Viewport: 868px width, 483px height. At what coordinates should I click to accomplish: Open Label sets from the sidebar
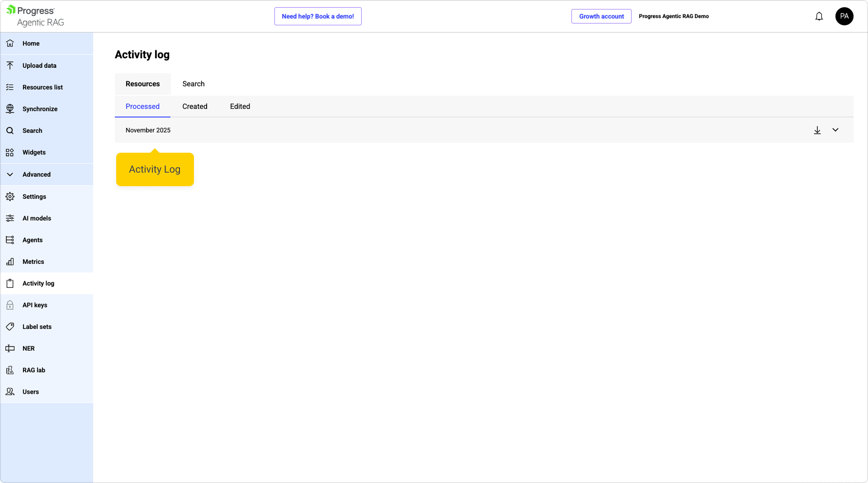click(x=37, y=327)
